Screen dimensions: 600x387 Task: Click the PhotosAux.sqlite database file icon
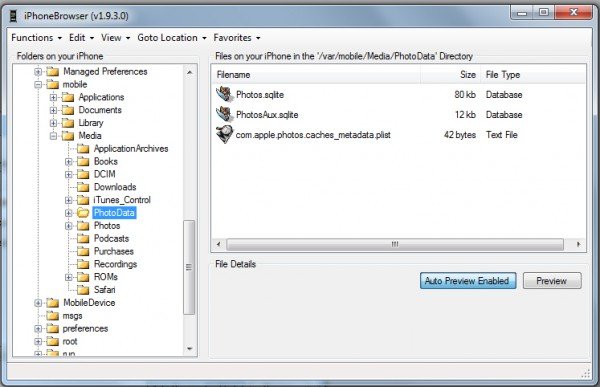tap(224, 114)
